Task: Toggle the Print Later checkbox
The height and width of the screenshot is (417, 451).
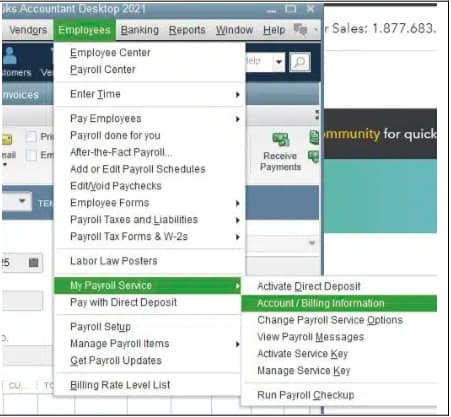Action: click(x=31, y=137)
